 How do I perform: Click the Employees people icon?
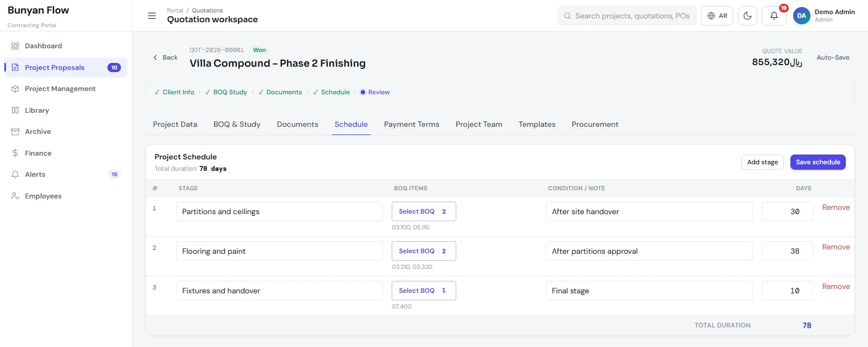tap(15, 196)
